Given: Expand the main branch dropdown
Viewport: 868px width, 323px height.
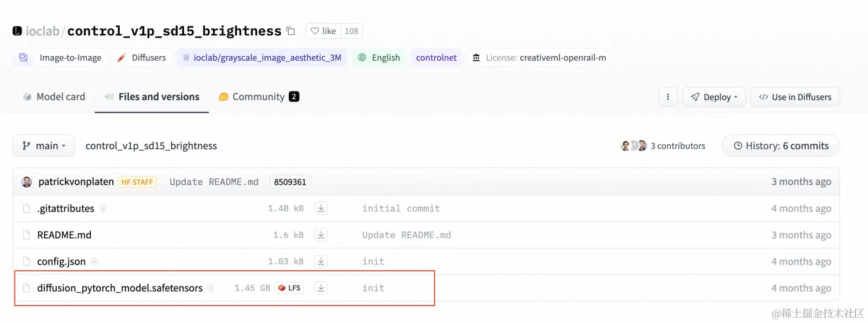Looking at the screenshot, I should coord(44,146).
